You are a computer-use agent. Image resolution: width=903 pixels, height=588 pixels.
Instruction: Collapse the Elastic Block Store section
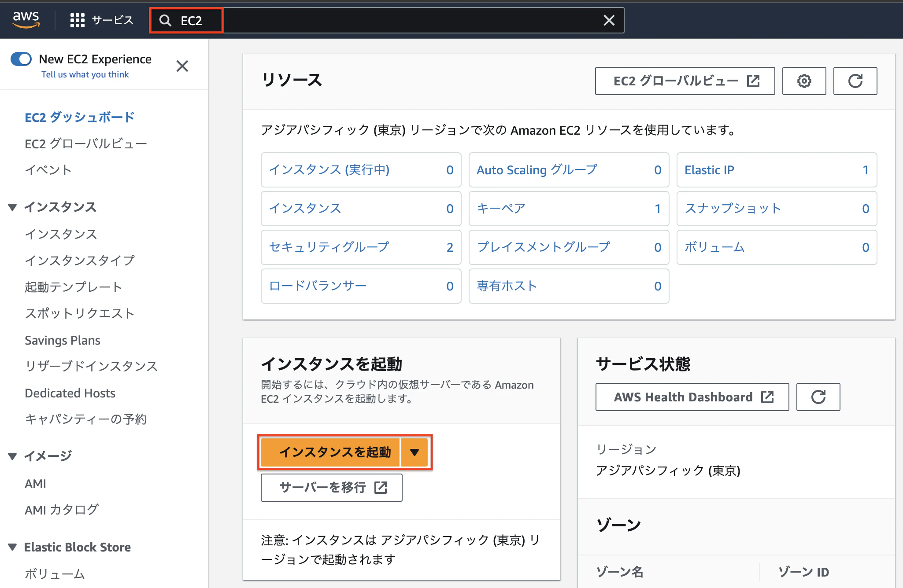[x=12, y=547]
